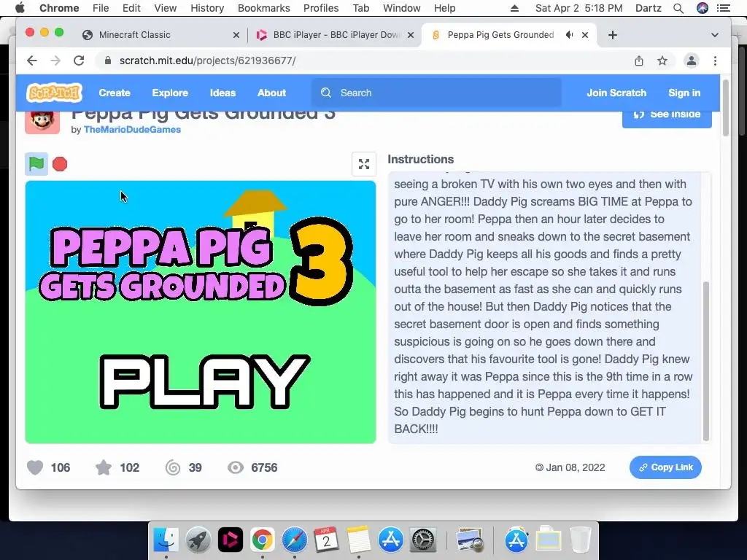Click the Dartz user name in menu bar
Image resolution: width=747 pixels, height=560 pixels.
pos(649,8)
